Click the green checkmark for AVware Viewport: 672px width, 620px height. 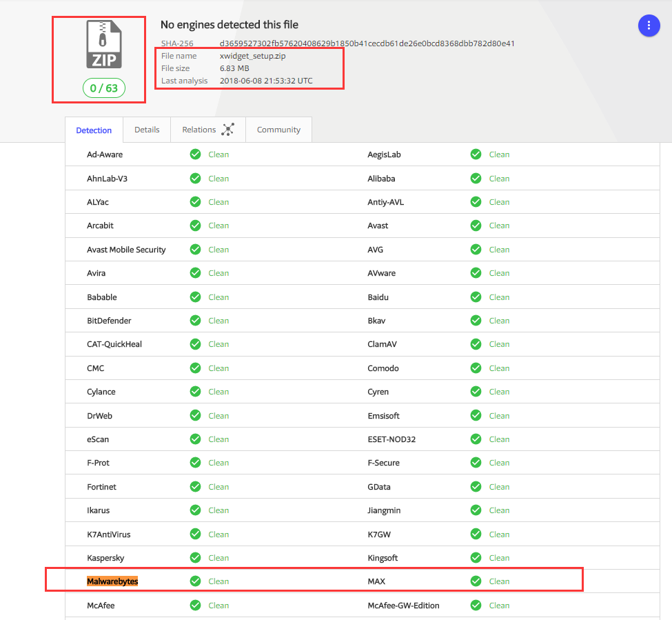click(476, 273)
